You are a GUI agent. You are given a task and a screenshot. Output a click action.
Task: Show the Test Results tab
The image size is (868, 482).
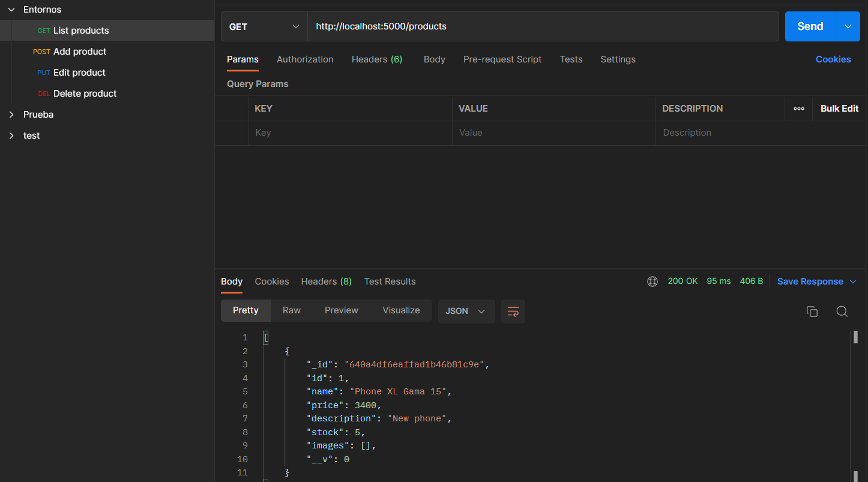coord(390,282)
